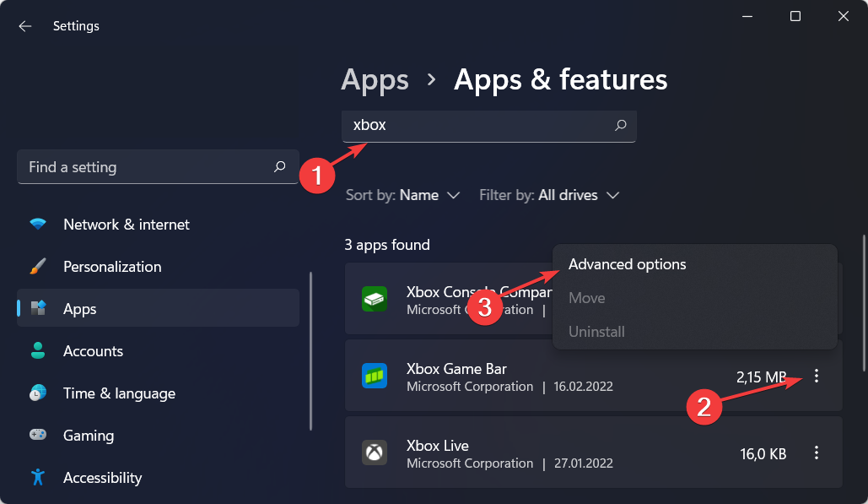The image size is (868, 504).
Task: Select Apps in the sidebar
Action: click(x=159, y=308)
